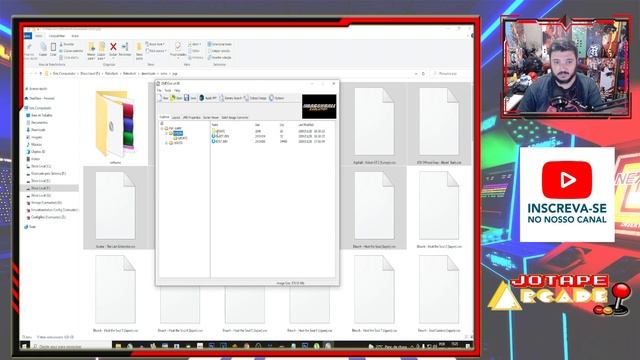The height and width of the screenshot is (360, 640).
Task: Open the Tools menu in UMDGen
Action: click(168, 90)
